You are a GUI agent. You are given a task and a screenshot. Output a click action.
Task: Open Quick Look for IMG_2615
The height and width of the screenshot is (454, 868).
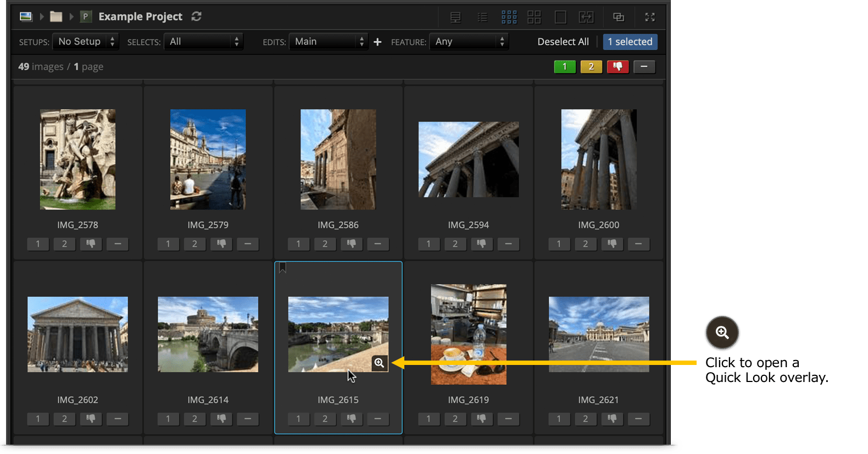pyautogui.click(x=380, y=363)
